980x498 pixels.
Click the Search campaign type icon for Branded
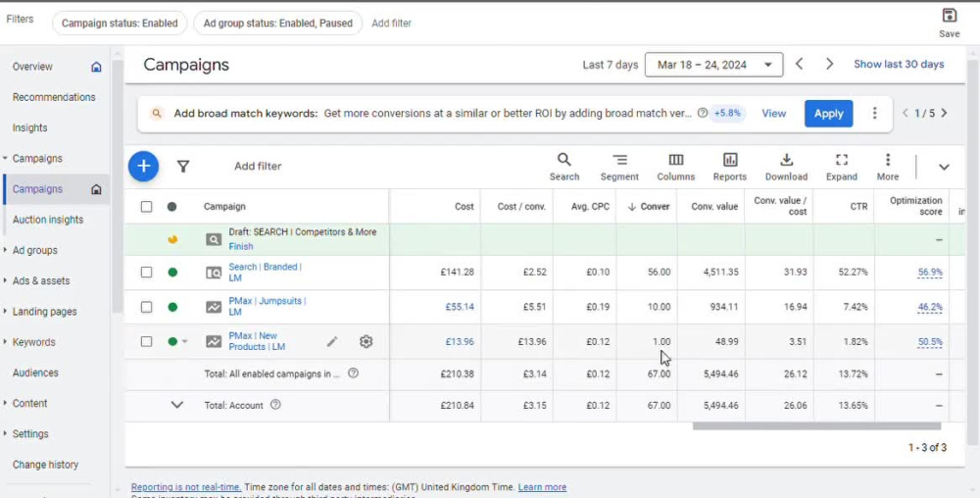214,273
